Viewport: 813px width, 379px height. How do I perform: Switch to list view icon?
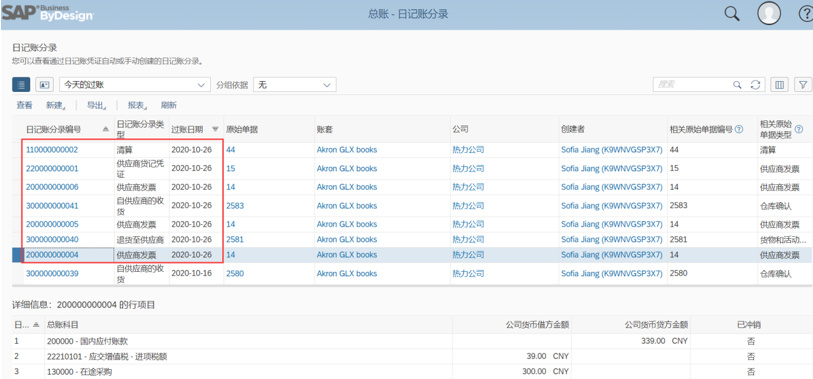(21, 85)
